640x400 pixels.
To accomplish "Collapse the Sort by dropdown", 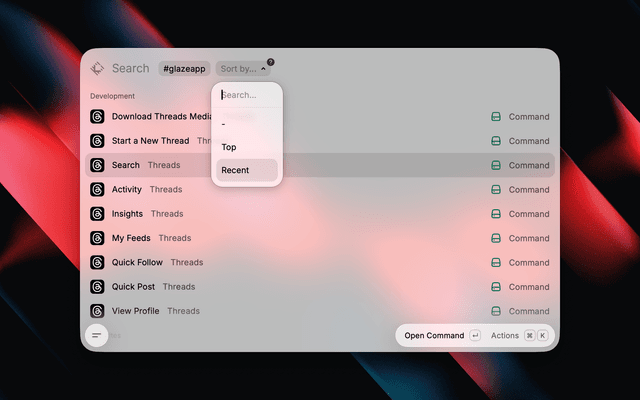I will (243, 69).
